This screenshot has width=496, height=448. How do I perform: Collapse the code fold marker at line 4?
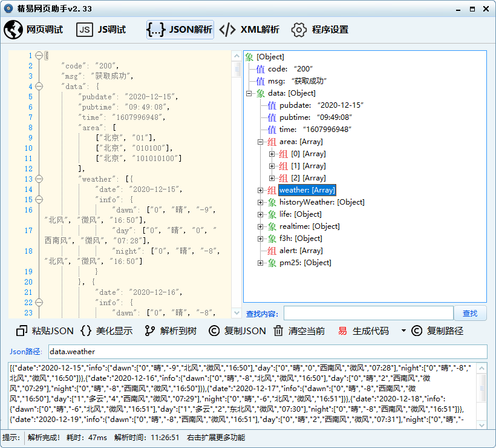tap(39, 87)
